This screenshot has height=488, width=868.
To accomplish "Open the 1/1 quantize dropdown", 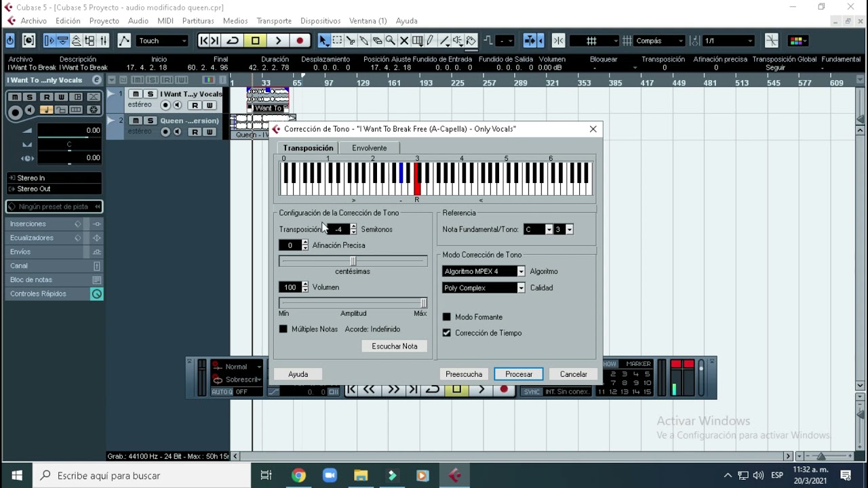I will click(728, 41).
